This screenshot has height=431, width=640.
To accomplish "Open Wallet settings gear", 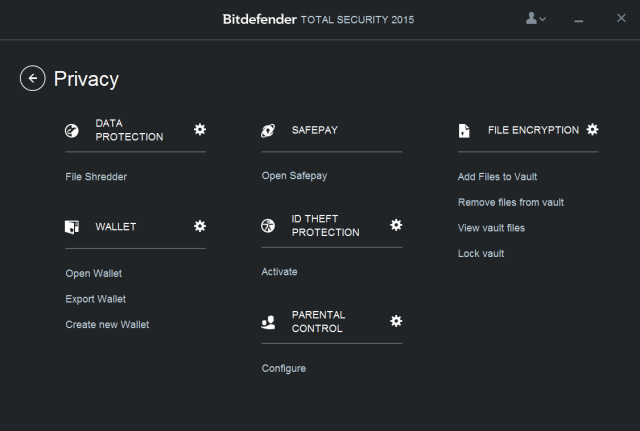I will click(x=200, y=226).
